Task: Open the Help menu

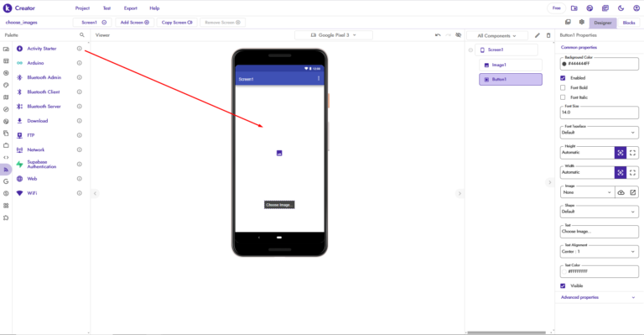Action: pos(154,8)
